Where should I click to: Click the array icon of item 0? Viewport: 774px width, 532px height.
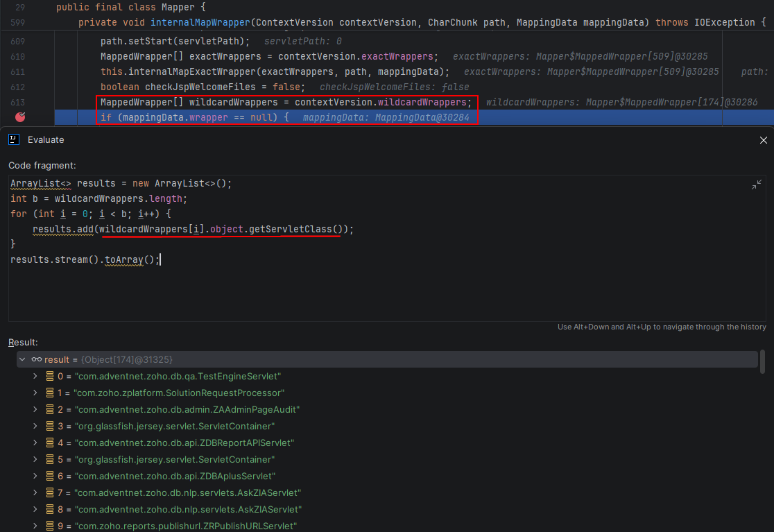pyautogui.click(x=50, y=376)
